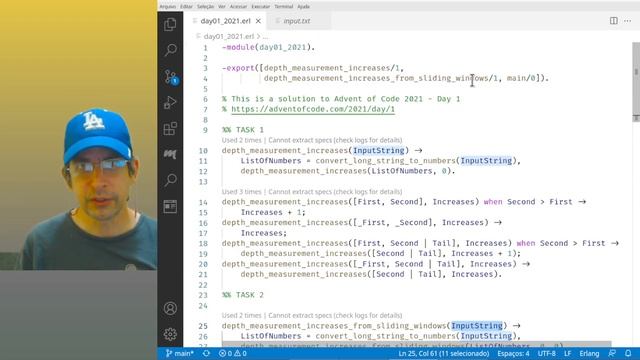Open notifications bell
The image size is (640, 360).
[x=628, y=353]
